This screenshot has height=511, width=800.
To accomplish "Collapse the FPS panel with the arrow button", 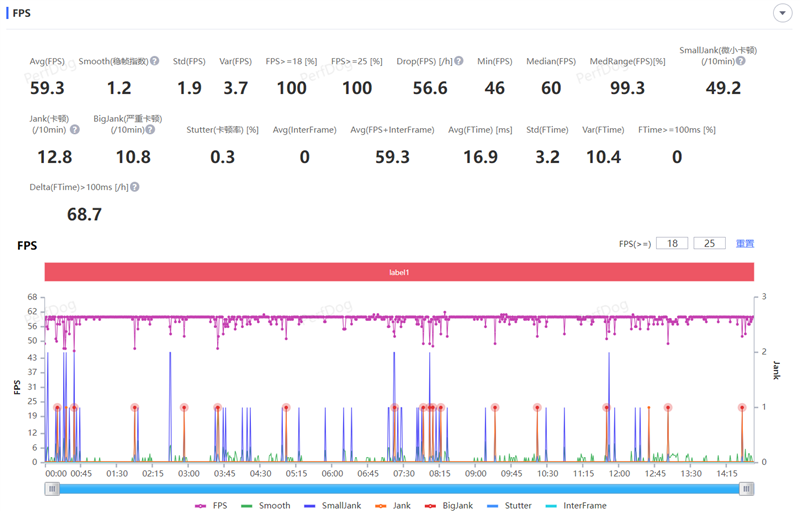I will [x=782, y=13].
